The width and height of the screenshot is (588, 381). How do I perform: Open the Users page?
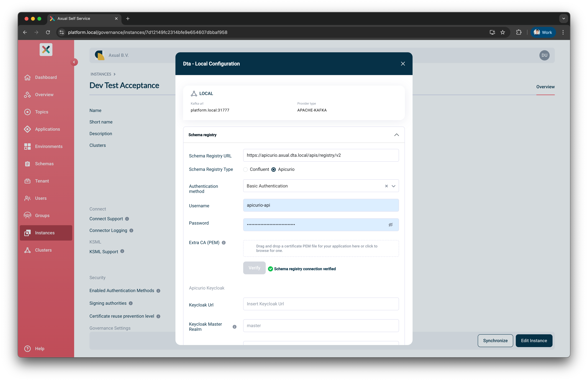41,198
